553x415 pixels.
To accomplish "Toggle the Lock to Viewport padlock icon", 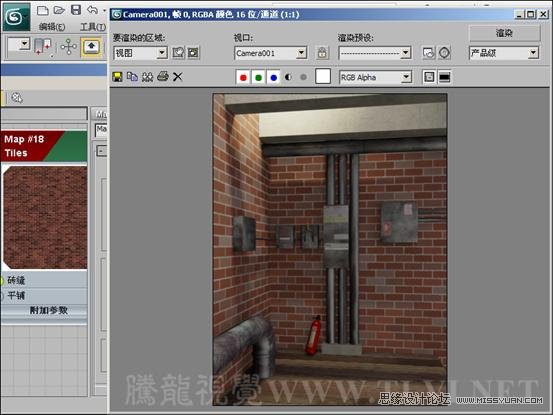I will click(322, 53).
